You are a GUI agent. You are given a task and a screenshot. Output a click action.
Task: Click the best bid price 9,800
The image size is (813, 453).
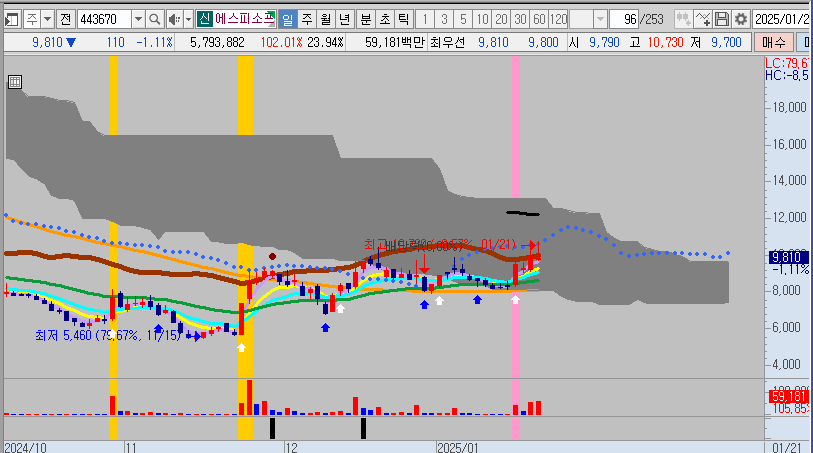pyautogui.click(x=543, y=43)
